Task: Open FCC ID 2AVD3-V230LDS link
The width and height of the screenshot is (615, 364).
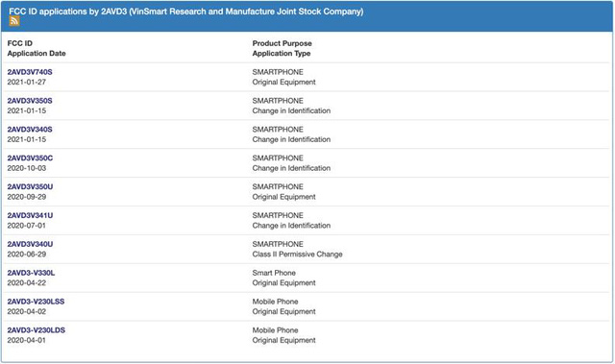Action: 37,330
